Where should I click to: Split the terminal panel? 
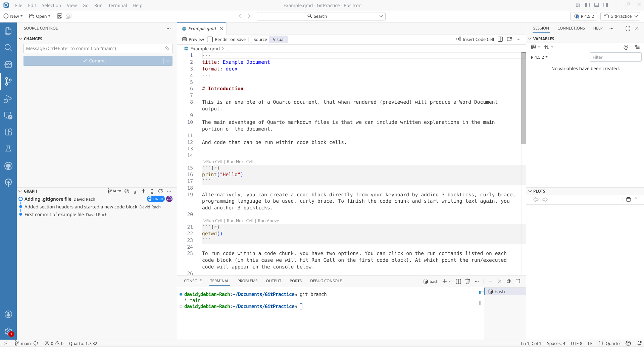458,281
